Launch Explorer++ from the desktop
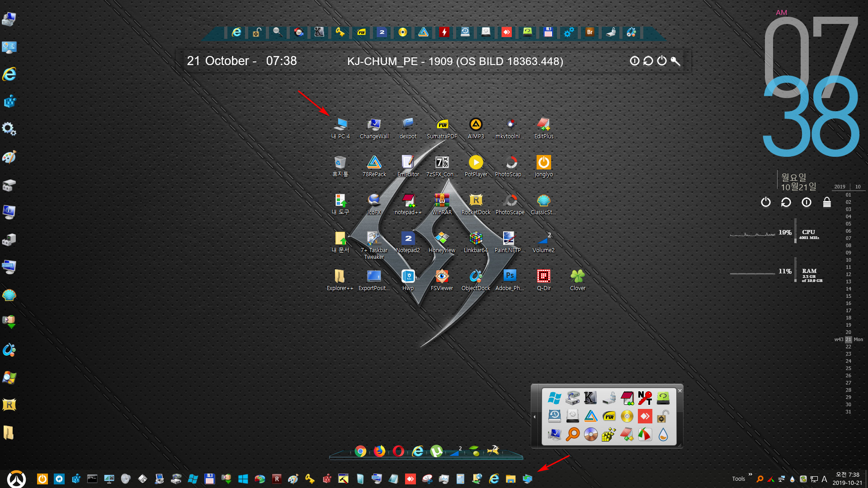This screenshot has height=488, width=868. 340,280
